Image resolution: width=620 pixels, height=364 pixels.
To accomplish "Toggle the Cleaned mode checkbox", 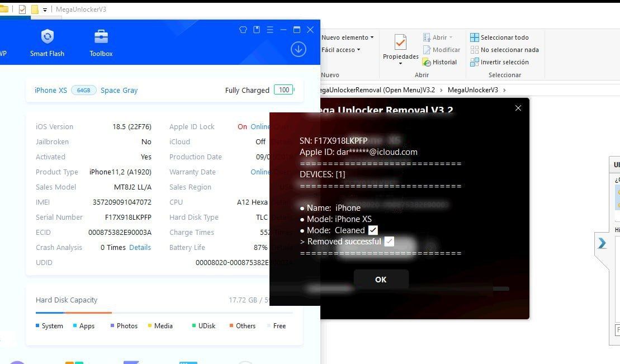I will 373,230.
